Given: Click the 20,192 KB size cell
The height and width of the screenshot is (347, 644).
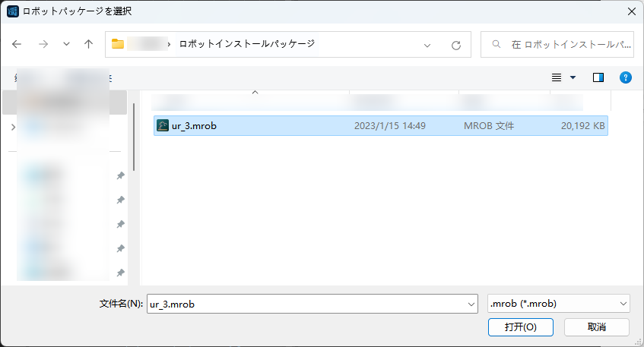Looking at the screenshot, I should click(x=583, y=126).
